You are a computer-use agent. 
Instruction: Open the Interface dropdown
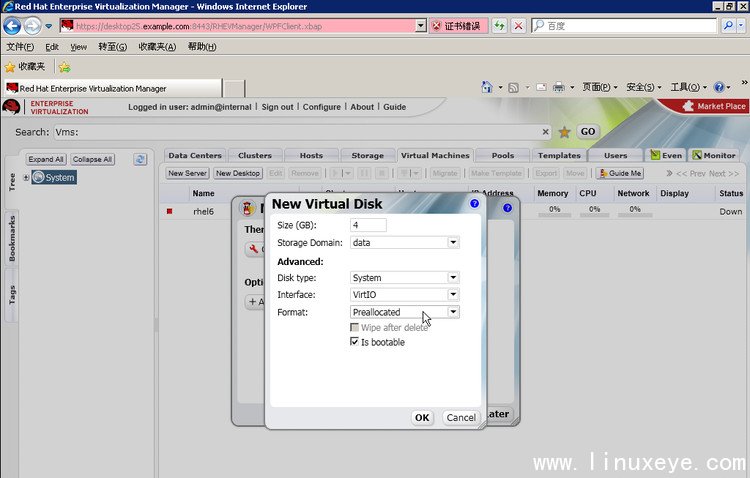[x=453, y=295]
